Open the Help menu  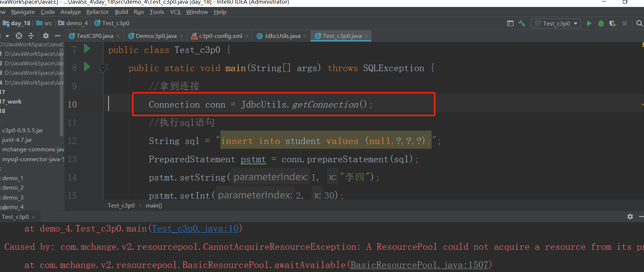tap(220, 12)
